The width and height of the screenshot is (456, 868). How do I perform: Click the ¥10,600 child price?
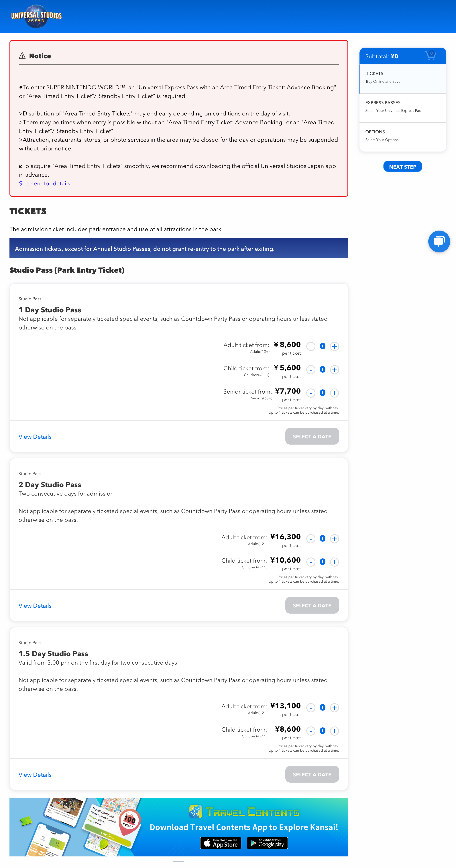tap(286, 560)
